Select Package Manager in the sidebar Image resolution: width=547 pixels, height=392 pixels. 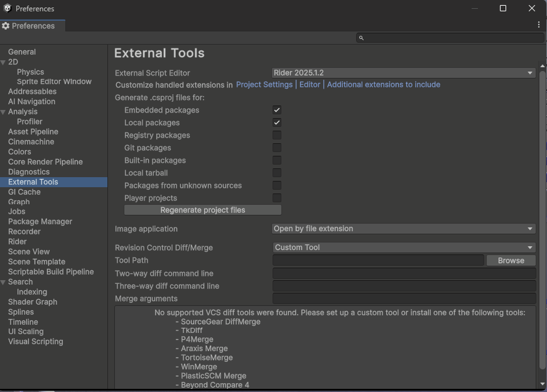click(x=40, y=222)
